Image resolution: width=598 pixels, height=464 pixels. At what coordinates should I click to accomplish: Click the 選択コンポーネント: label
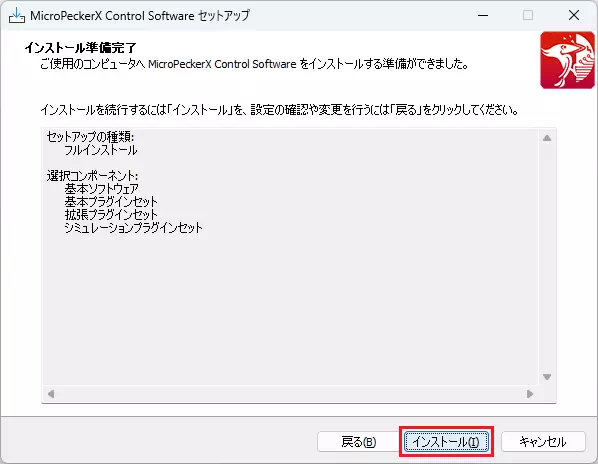point(92,176)
